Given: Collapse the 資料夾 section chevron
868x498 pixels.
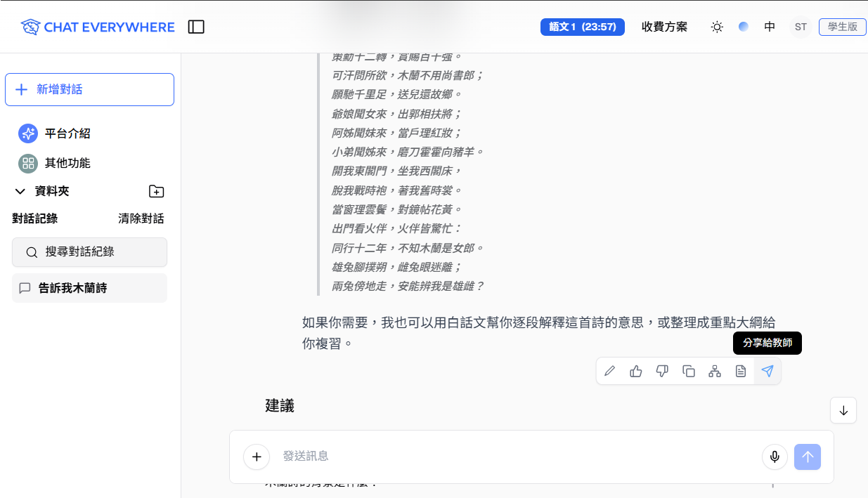Looking at the screenshot, I should point(20,191).
